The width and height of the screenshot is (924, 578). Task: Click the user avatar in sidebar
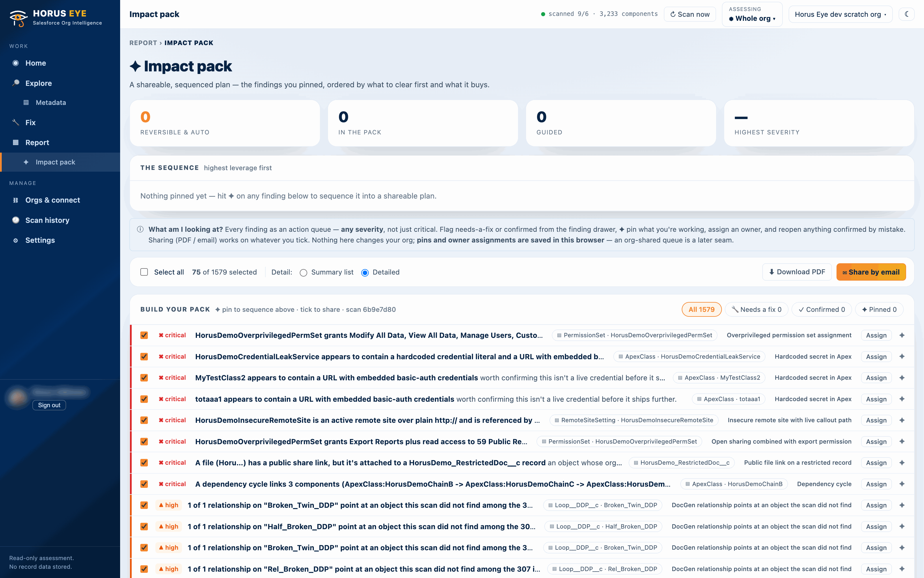point(18,398)
